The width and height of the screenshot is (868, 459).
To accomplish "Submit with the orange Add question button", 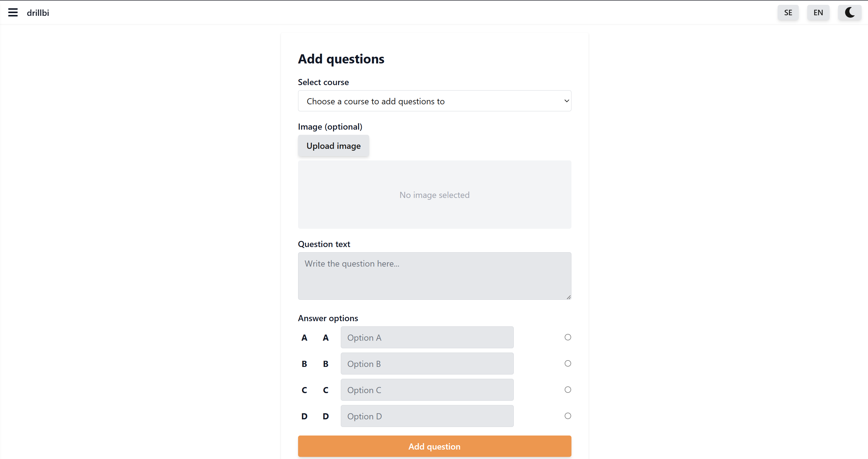I will click(x=434, y=446).
